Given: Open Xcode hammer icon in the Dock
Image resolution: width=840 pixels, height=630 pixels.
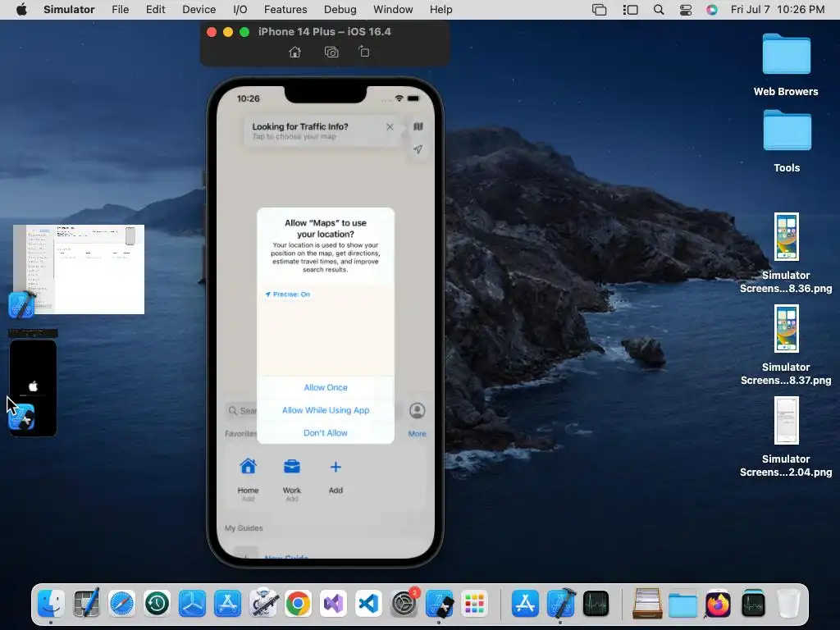Looking at the screenshot, I should point(560,603).
